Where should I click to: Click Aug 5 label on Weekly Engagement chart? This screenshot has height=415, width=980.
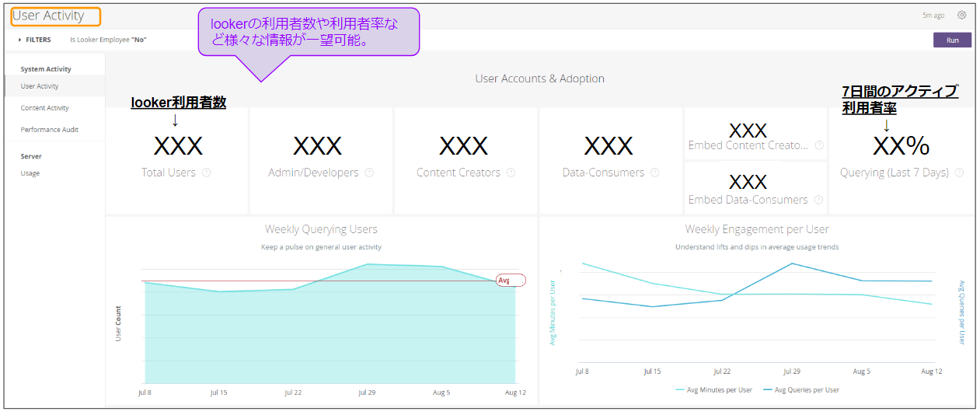click(x=862, y=371)
